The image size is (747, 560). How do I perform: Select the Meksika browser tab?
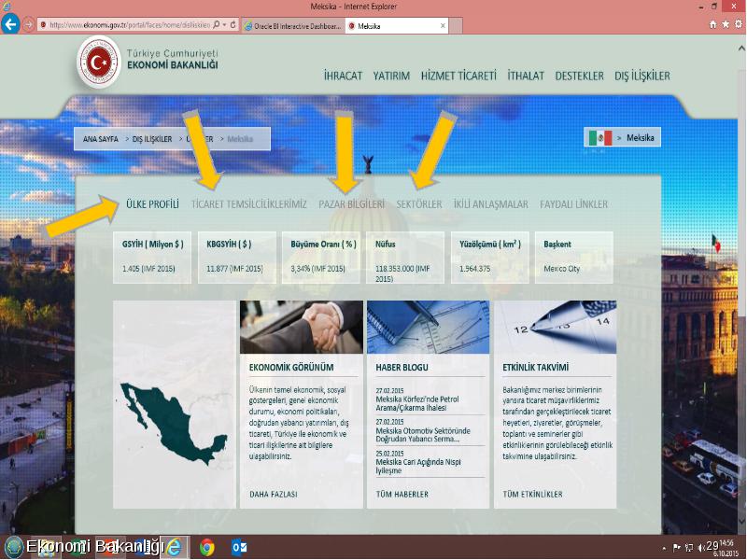pos(396,26)
